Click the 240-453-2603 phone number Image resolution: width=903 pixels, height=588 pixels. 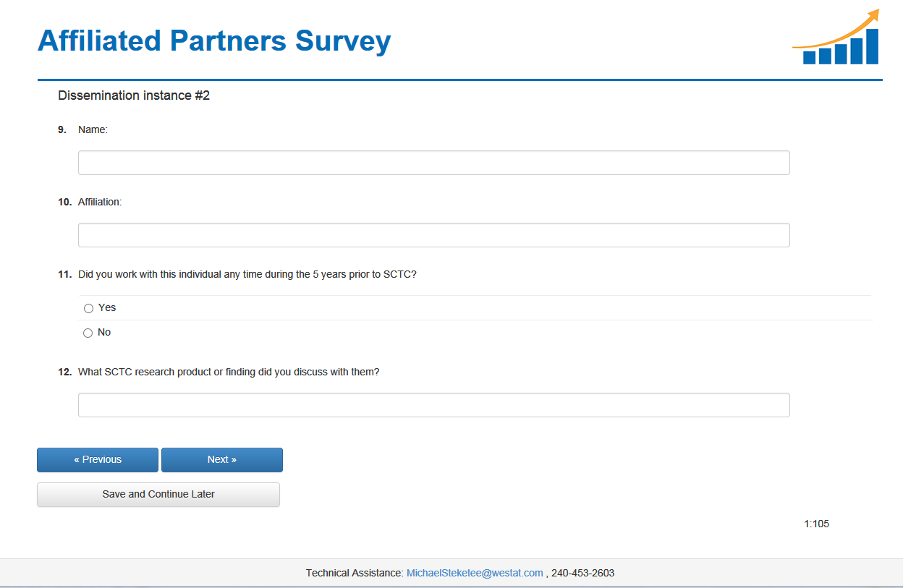(x=582, y=573)
